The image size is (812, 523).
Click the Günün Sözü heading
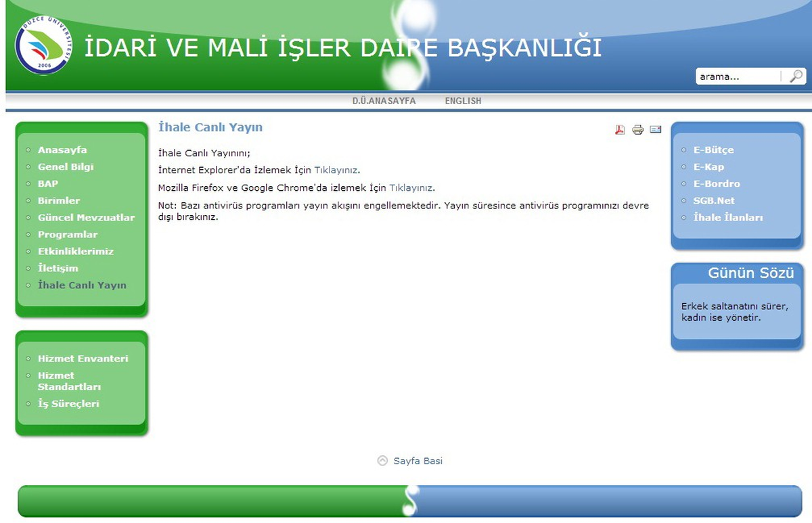[751, 273]
